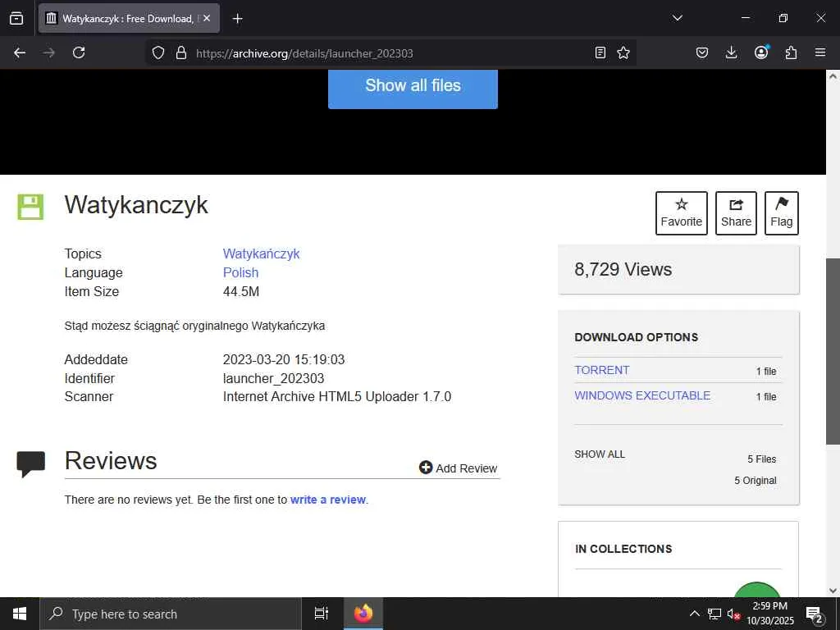The image size is (840, 630).
Task: Open the downloads panel
Action: (731, 52)
